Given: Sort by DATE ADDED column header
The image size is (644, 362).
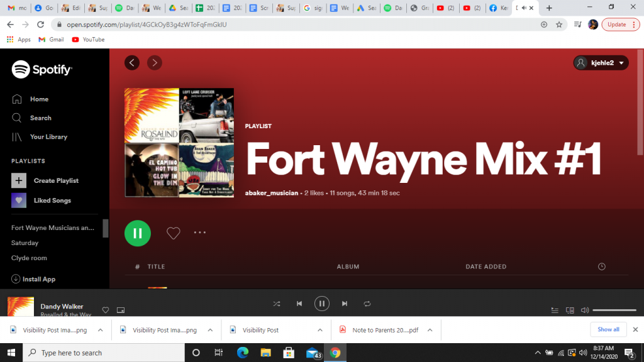Looking at the screenshot, I should point(486,266).
